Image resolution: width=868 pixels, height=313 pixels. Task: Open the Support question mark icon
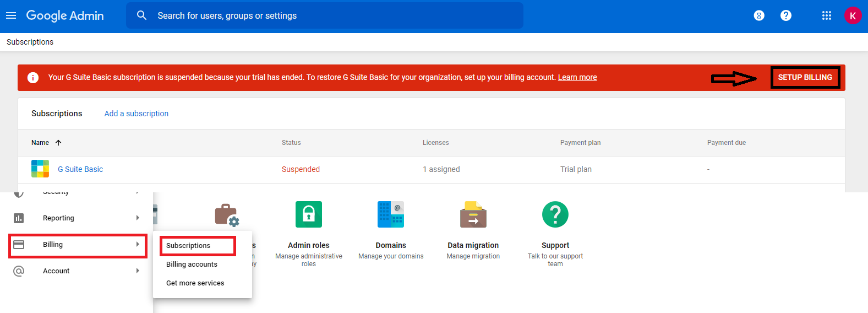[555, 214]
